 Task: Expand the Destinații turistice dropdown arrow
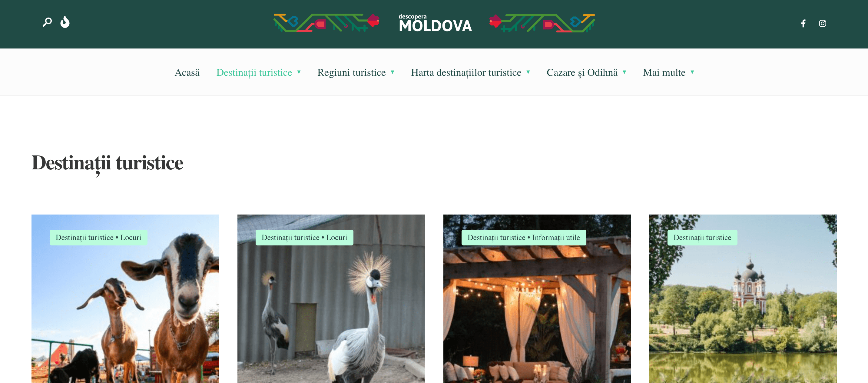tap(299, 72)
